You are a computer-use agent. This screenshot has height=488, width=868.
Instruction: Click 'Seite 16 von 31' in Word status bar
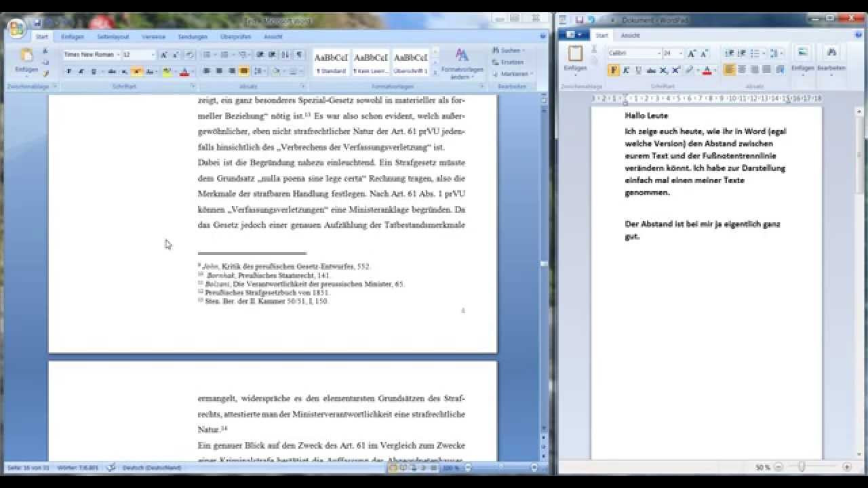[x=28, y=468]
